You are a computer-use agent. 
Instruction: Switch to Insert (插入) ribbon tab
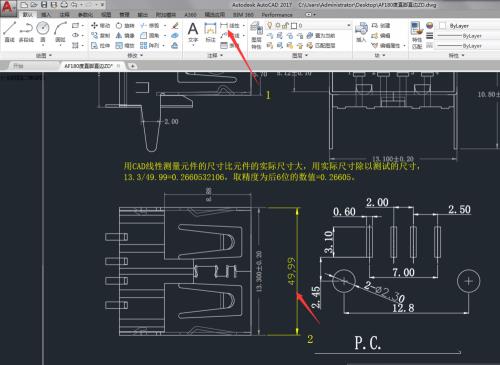tap(46, 15)
